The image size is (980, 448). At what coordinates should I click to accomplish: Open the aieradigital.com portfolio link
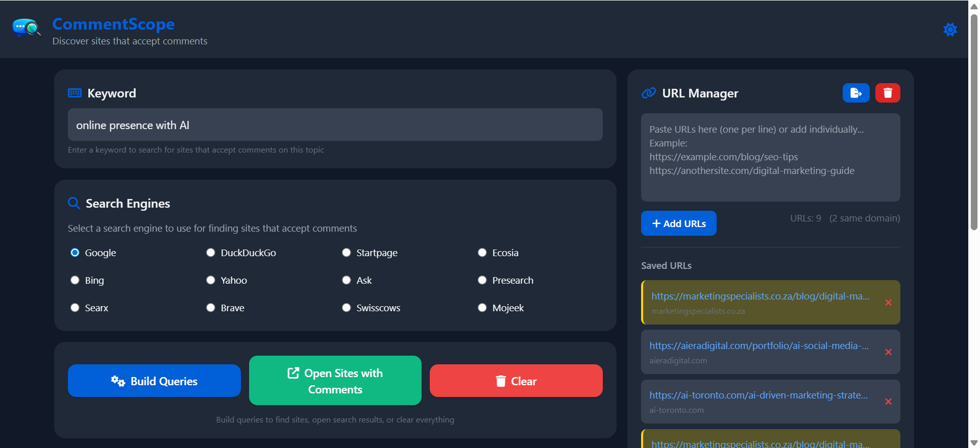(x=759, y=345)
